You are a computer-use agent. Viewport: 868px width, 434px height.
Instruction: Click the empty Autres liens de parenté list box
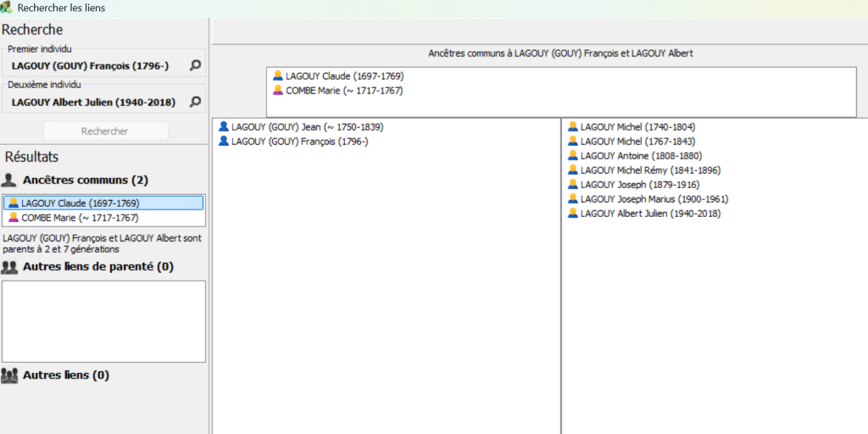pos(103,321)
